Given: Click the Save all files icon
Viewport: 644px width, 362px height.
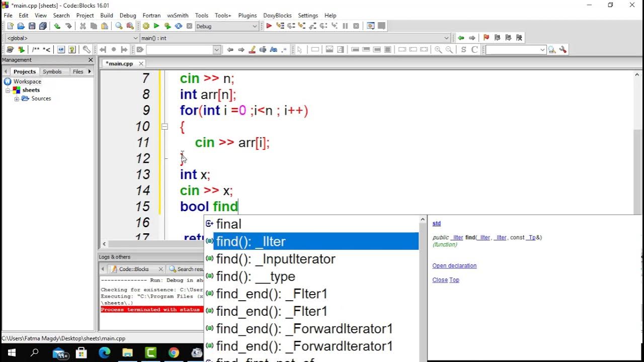Looking at the screenshot, I should pos(43,26).
